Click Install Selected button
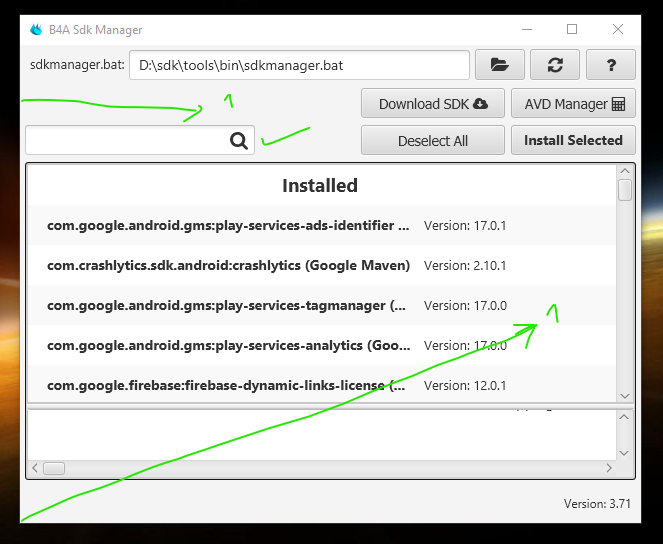This screenshot has width=663, height=544. coord(573,140)
